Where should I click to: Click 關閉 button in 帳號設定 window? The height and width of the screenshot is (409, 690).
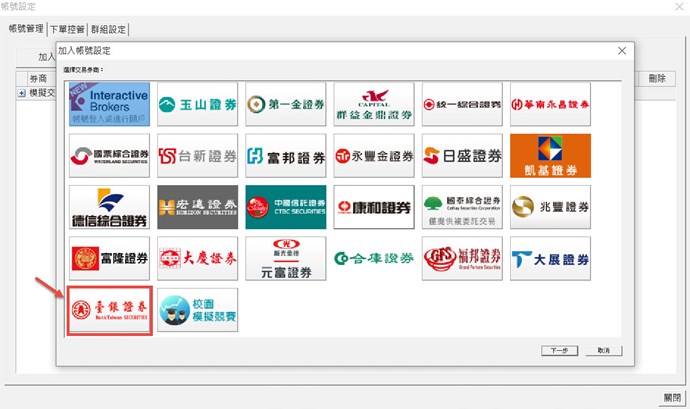(672, 398)
